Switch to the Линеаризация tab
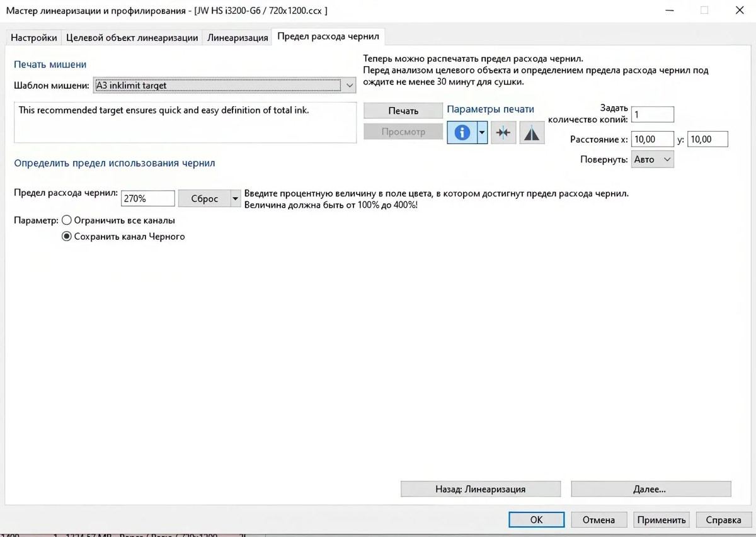This screenshot has height=537, width=756. [238, 38]
